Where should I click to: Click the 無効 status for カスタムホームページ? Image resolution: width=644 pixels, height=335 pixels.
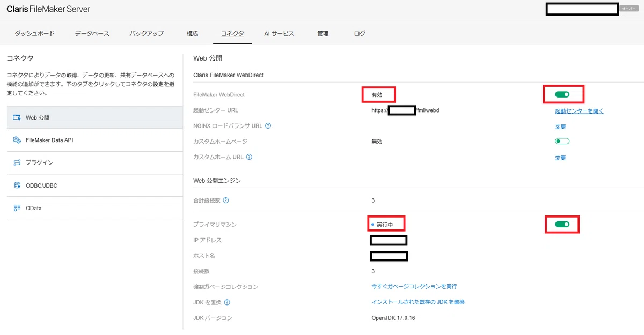(377, 142)
